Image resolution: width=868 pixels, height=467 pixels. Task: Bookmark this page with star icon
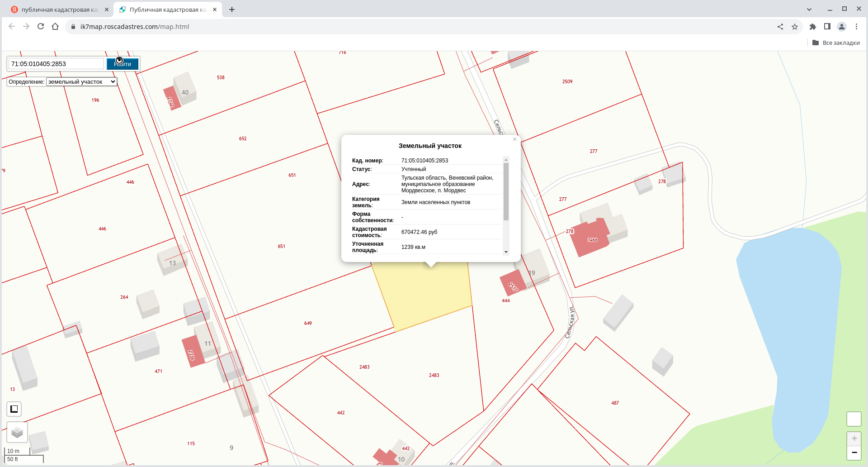[x=795, y=27]
